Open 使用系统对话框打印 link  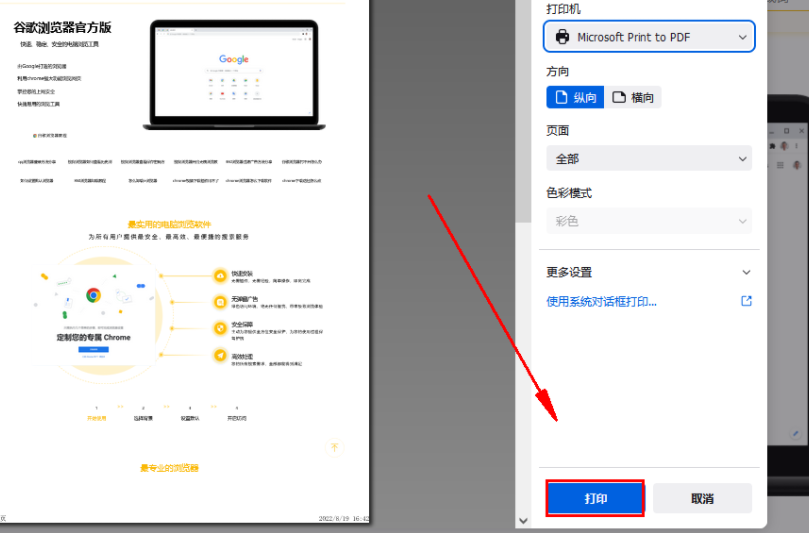602,301
